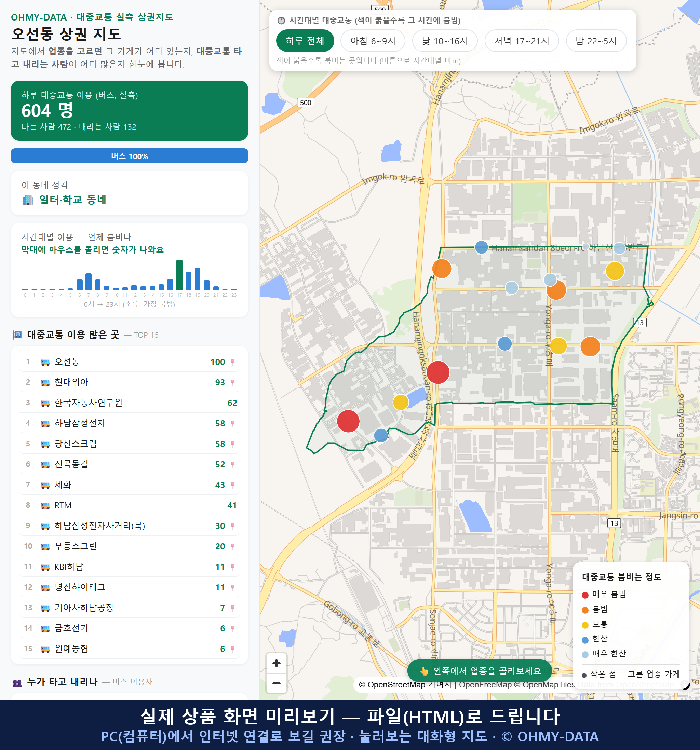Click the map pin icon for 하남삼성전자사거리(북)
Viewport: 700px width, 750px height.
click(232, 526)
